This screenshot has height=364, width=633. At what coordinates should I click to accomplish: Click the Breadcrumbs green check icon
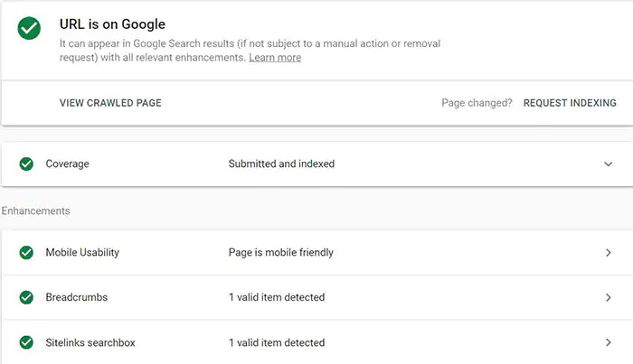pos(26,297)
